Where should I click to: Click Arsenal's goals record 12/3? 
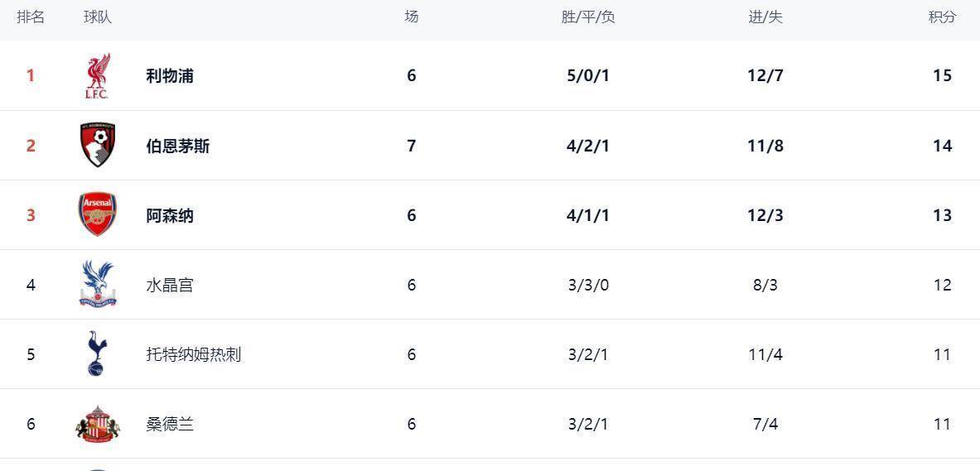[x=765, y=215]
